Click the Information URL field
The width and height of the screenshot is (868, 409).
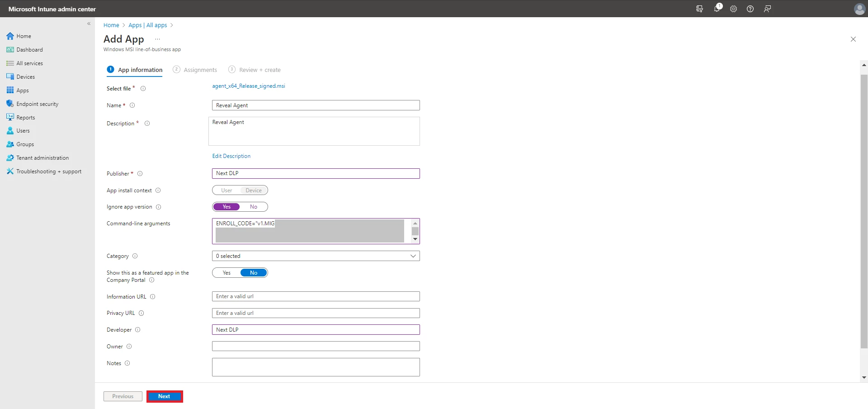(316, 296)
